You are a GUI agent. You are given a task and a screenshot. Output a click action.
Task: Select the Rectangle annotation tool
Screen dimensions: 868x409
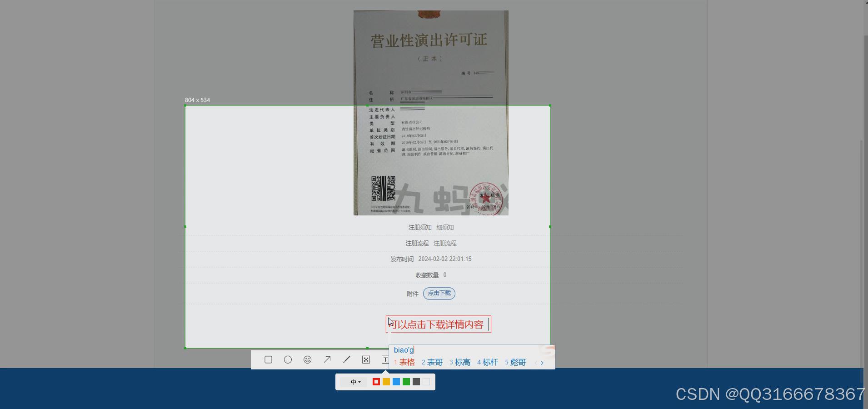(268, 359)
